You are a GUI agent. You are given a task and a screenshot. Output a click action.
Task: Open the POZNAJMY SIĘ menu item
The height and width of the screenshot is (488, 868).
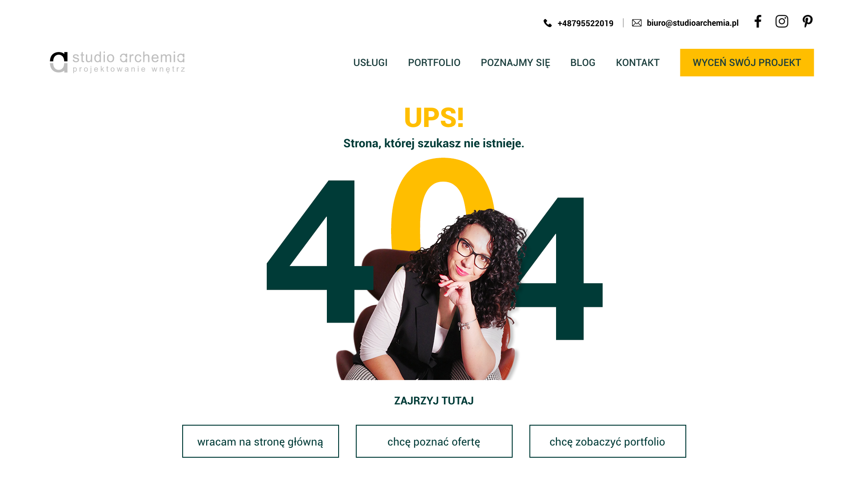515,62
